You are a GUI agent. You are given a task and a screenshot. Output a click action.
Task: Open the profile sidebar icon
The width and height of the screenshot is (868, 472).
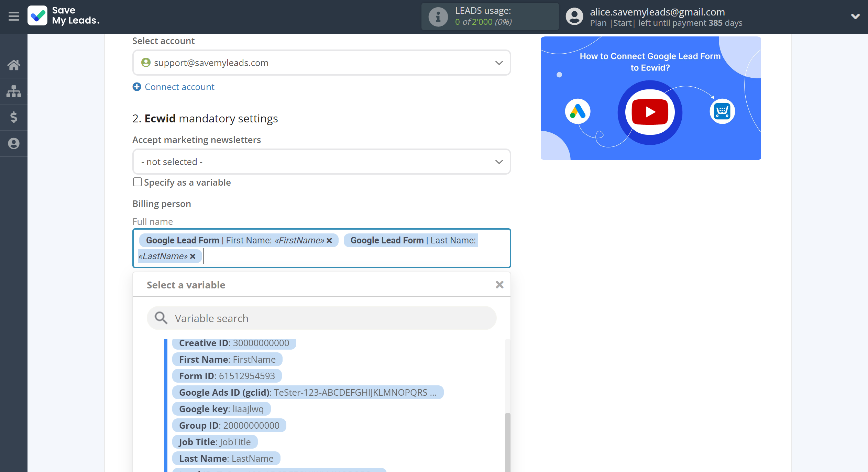14,143
